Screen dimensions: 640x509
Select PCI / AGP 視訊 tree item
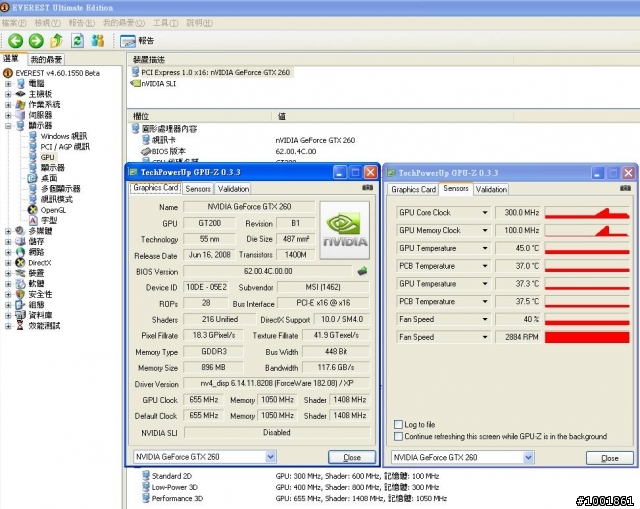coord(65,147)
